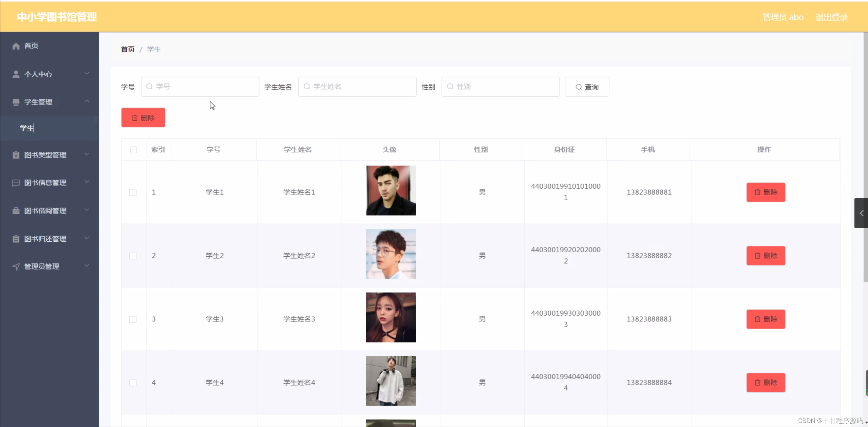The width and height of the screenshot is (868, 427).
Task: Expand the right-side collapse arrow panel
Action: (861, 213)
